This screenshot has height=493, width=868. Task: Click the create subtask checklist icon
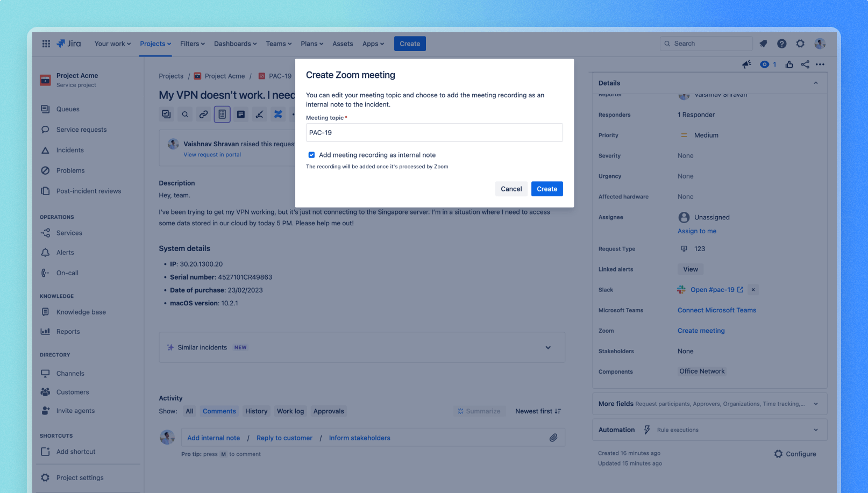click(166, 114)
